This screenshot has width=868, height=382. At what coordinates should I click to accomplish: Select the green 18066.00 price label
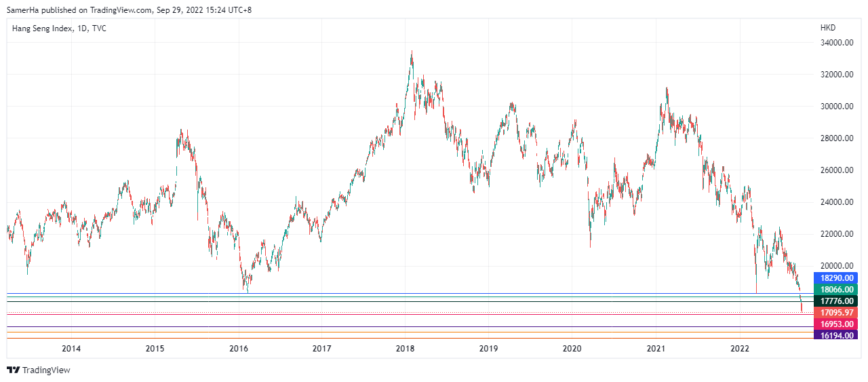(838, 290)
